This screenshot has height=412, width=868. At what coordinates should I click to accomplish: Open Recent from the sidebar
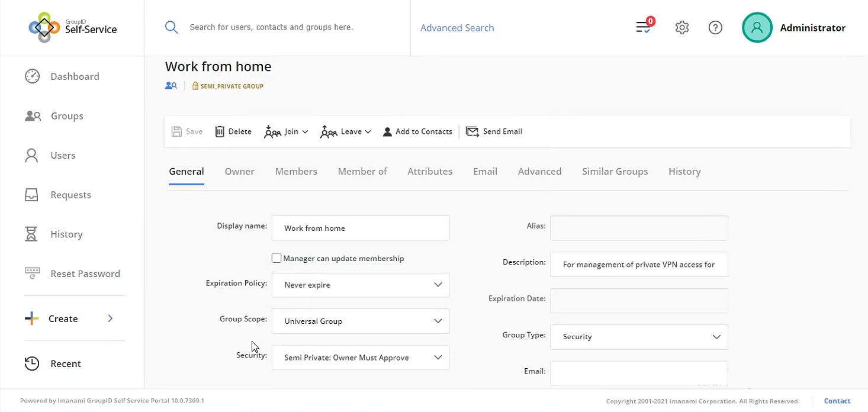point(66,363)
